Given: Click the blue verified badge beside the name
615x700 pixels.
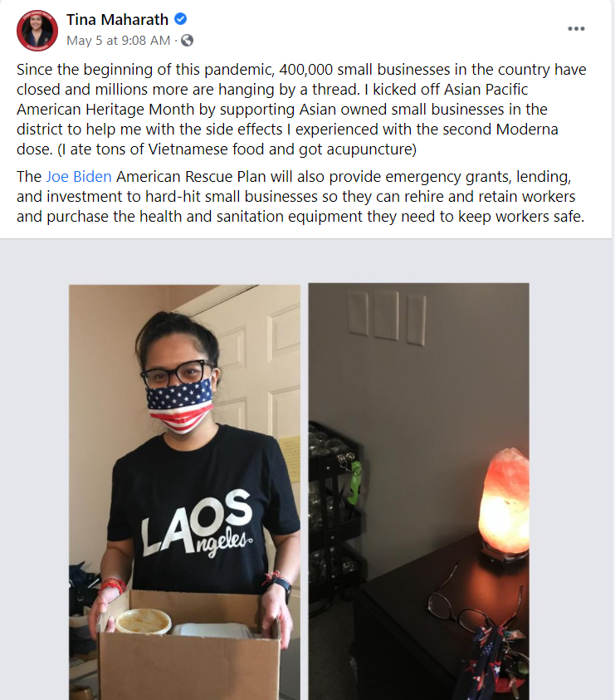Looking at the screenshot, I should coord(180,19).
